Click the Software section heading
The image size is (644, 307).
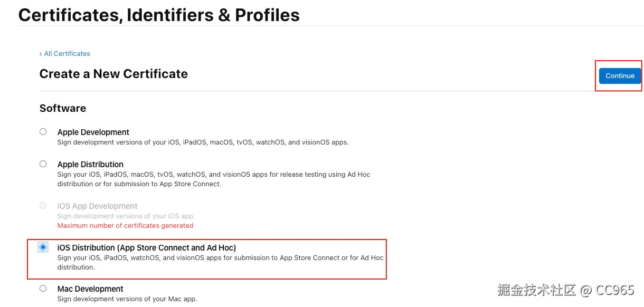click(63, 108)
